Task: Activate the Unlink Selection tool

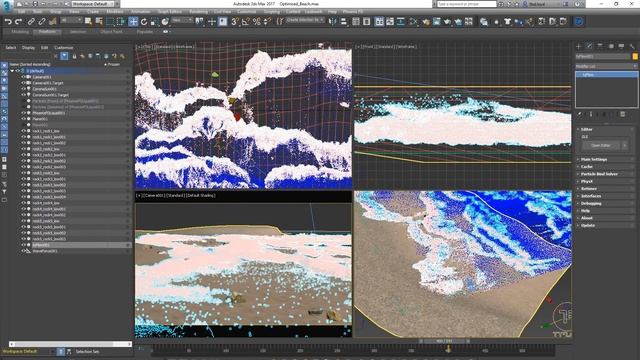Action: click(42, 22)
